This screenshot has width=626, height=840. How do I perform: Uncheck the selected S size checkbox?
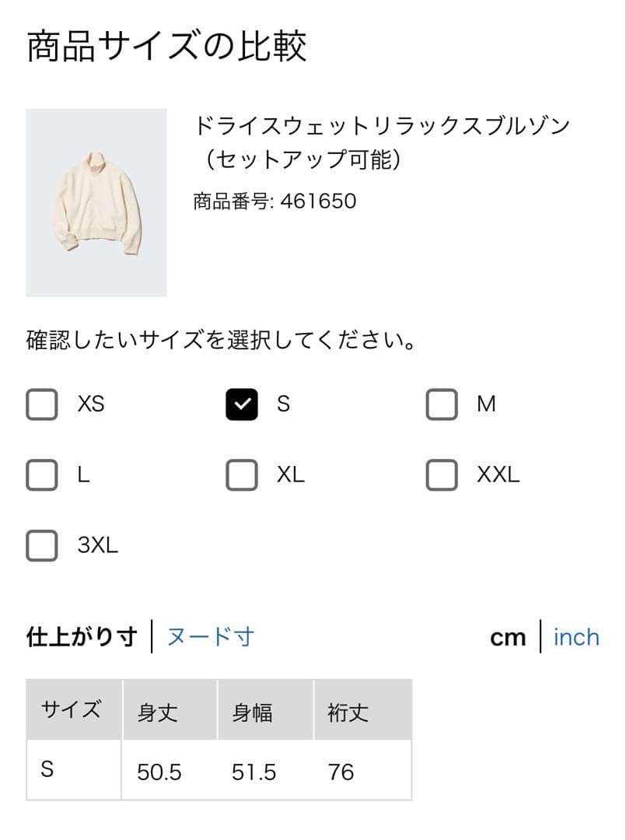coord(242,404)
